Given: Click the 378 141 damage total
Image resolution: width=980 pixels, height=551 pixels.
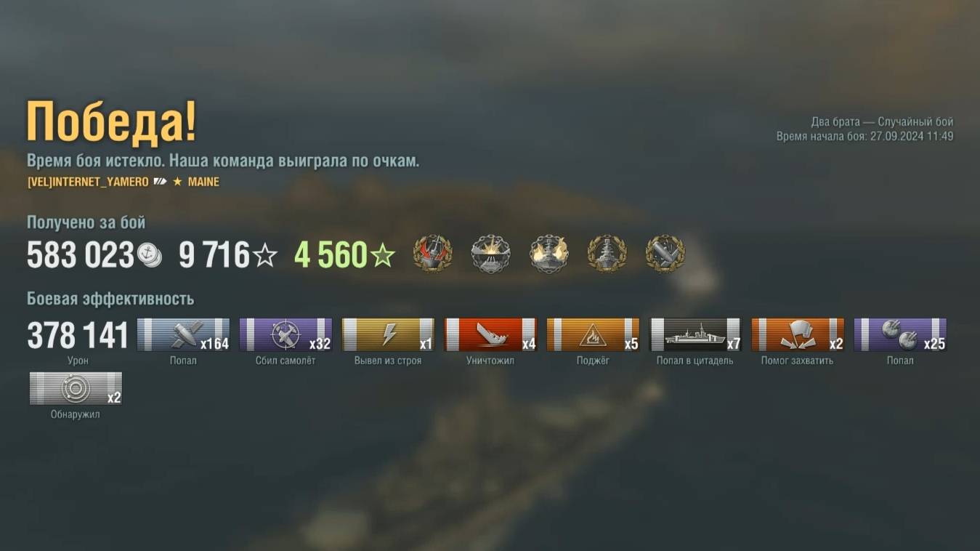Looking at the screenshot, I should coord(78,335).
